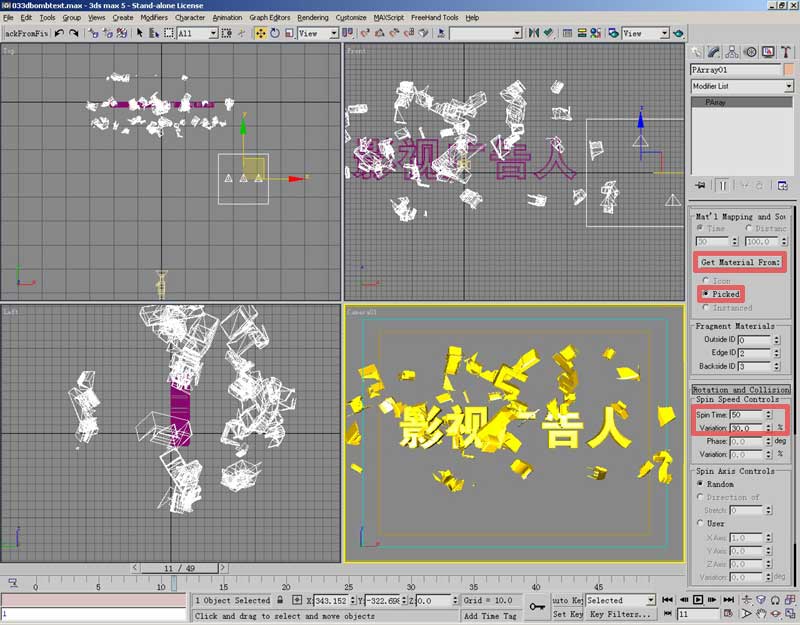Click the selection lock icon
The width and height of the screenshot is (800, 625).
280,601
